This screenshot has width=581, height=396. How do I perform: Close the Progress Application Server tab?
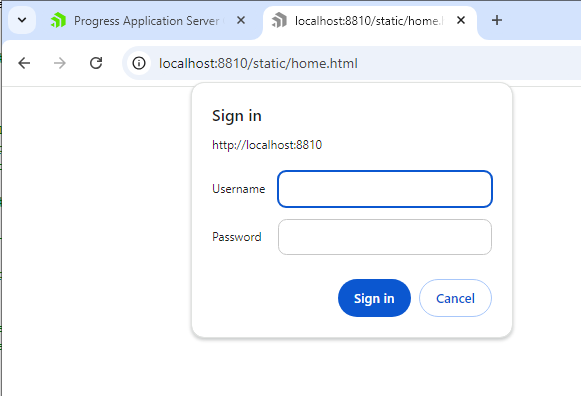click(x=241, y=20)
